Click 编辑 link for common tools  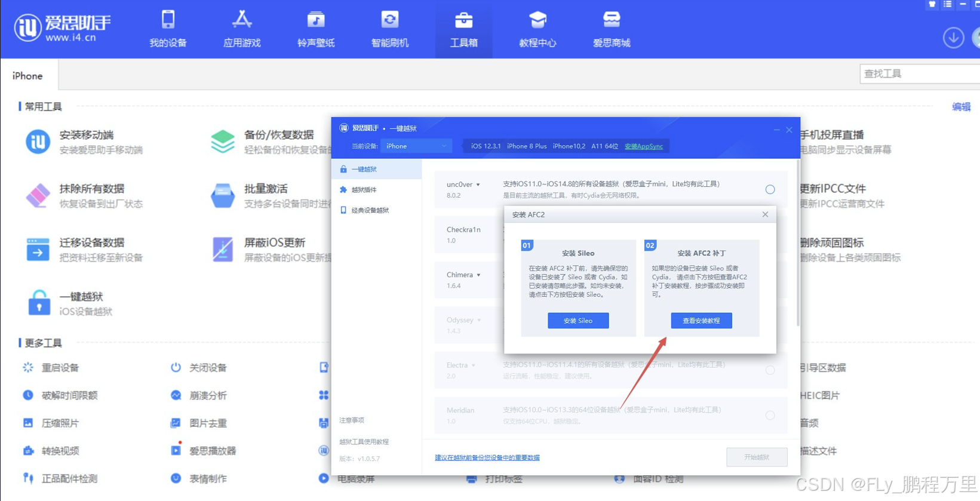(x=961, y=107)
